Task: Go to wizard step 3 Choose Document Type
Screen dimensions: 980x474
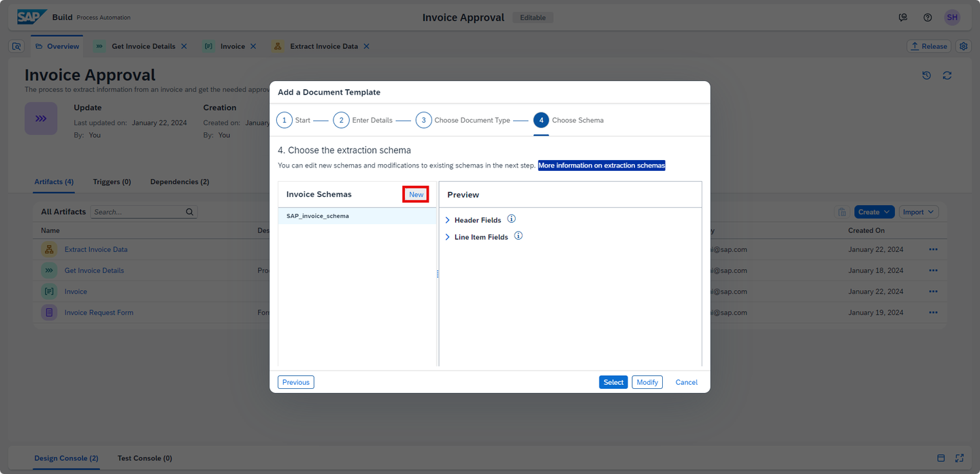Action: click(463, 120)
